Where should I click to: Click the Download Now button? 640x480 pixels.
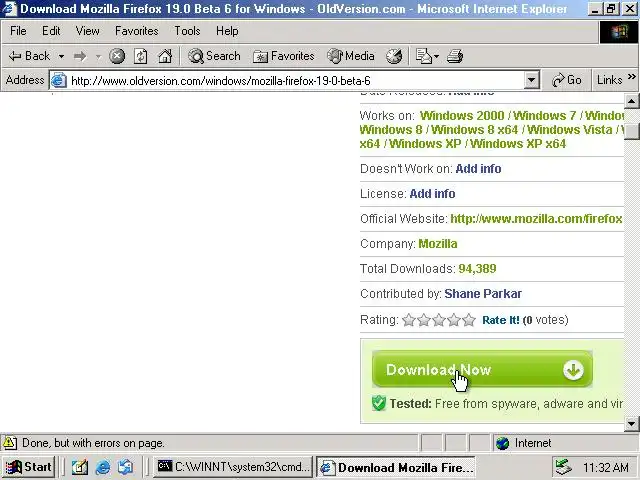pyautogui.click(x=482, y=369)
